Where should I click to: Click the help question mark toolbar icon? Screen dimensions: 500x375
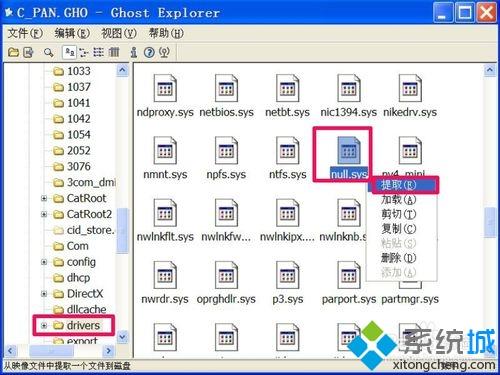pyautogui.click(x=149, y=52)
